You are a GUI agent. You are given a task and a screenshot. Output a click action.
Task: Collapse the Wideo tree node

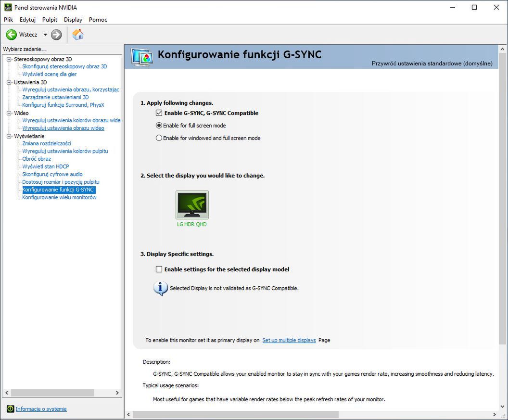pos(9,113)
